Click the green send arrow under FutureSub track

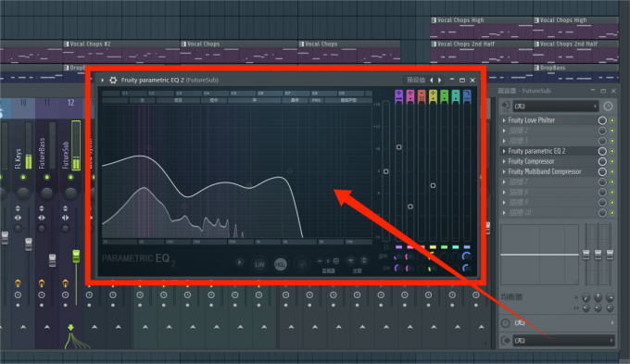click(x=70, y=328)
